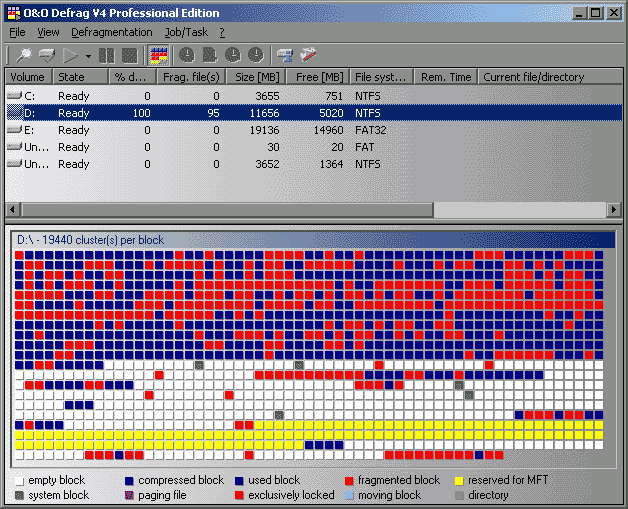Click the empty block legend swatch
Screen dimensions: 628x509
pos(19,481)
